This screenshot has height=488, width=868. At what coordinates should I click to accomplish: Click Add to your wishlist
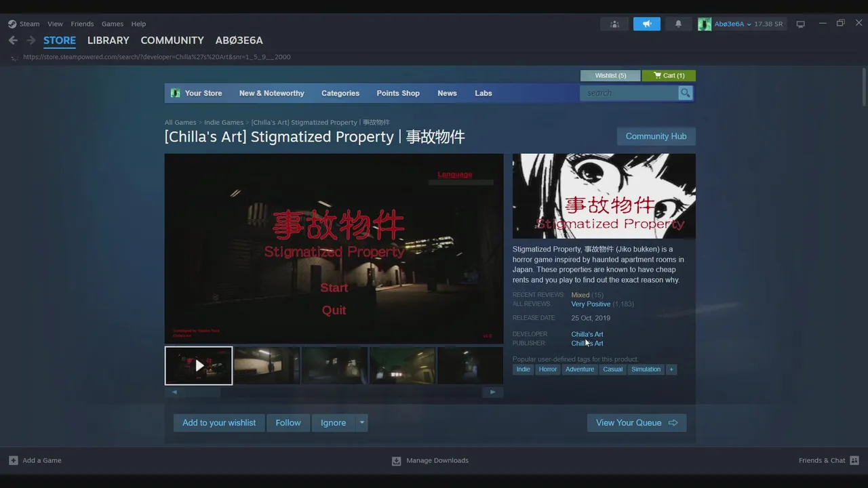pos(219,423)
